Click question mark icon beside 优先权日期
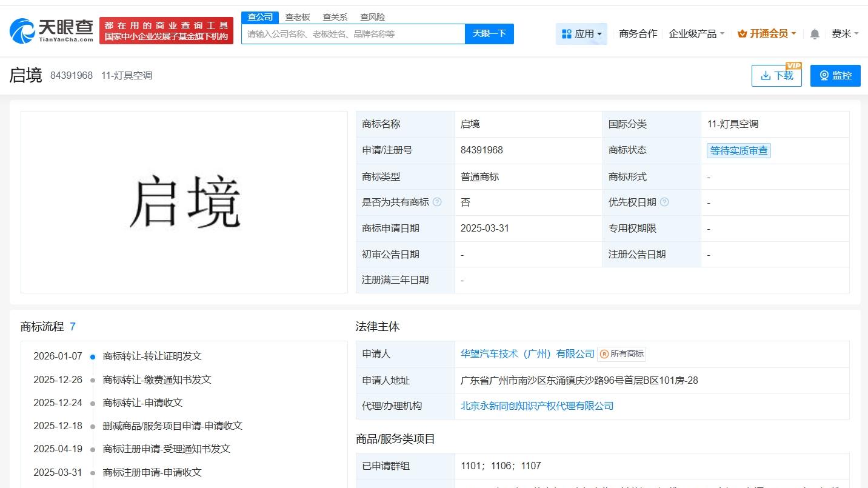Screen dimensions: 868x488 [665, 202]
